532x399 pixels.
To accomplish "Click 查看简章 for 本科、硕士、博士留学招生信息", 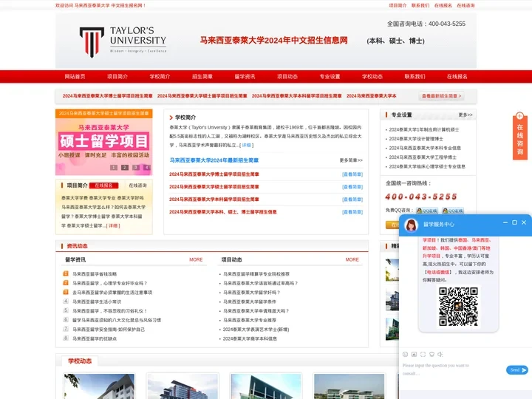I will (352, 212).
